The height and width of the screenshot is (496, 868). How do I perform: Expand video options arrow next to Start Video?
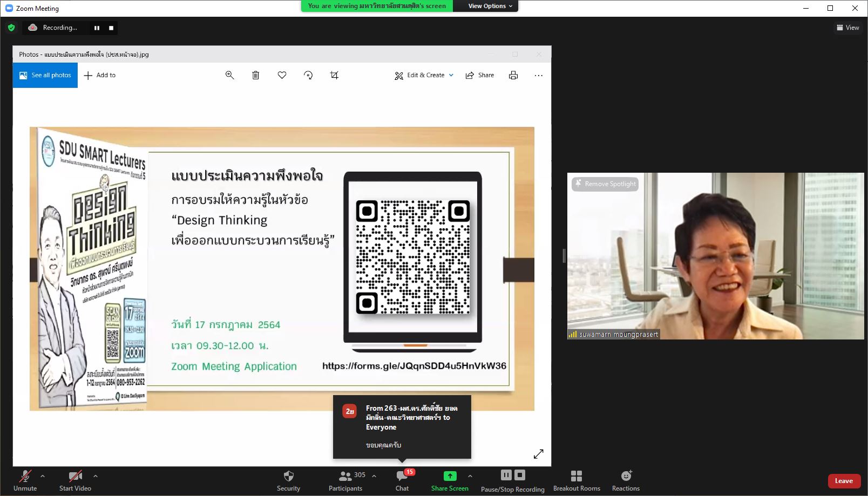coord(96,476)
